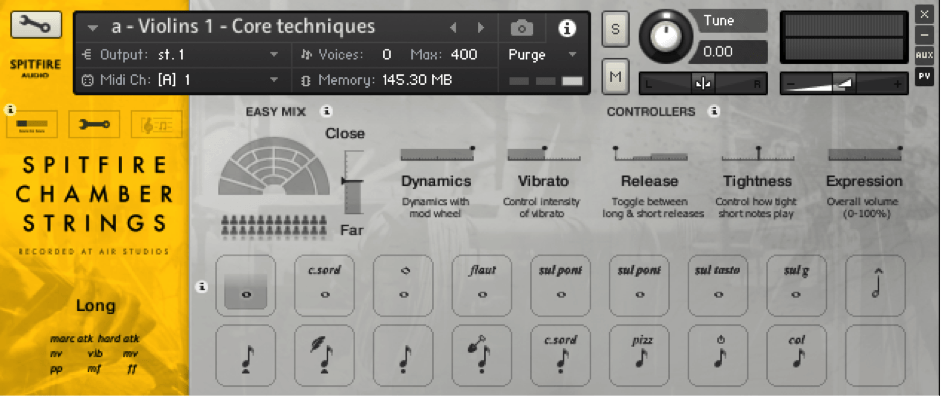This screenshot has height=396, width=941.
Task: Select the sul pont articulation beside flaut
Action: [x=561, y=286]
